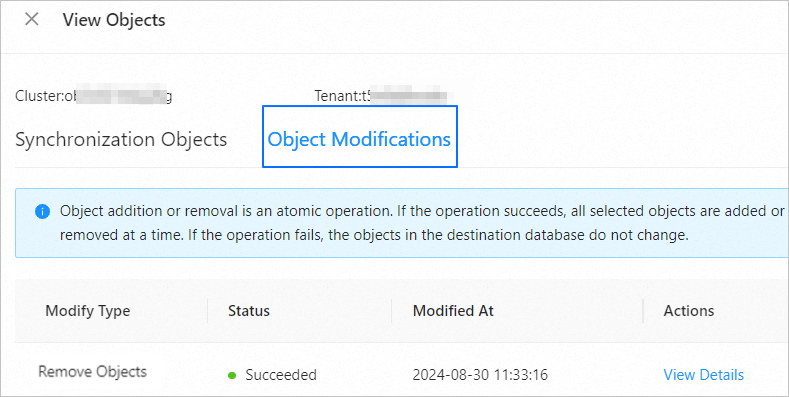Close the View Objects panel

(32, 20)
